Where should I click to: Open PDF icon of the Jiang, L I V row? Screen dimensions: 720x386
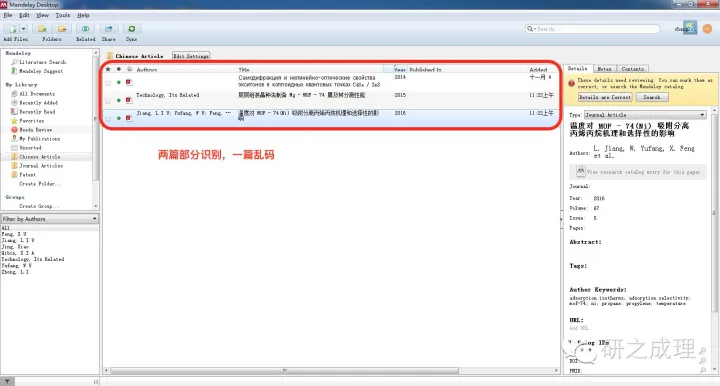coord(129,118)
